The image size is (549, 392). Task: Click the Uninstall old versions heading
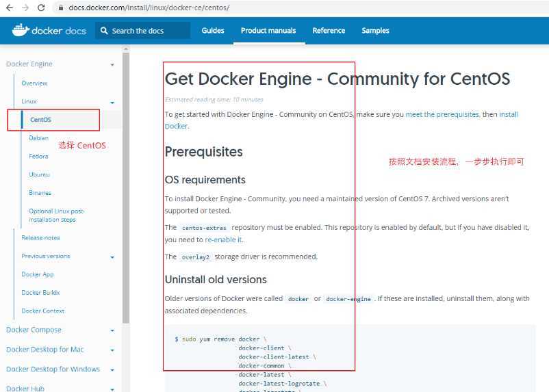216,279
